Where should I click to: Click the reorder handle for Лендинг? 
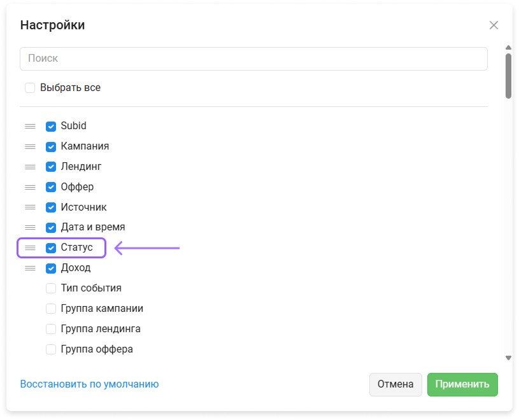(30, 167)
